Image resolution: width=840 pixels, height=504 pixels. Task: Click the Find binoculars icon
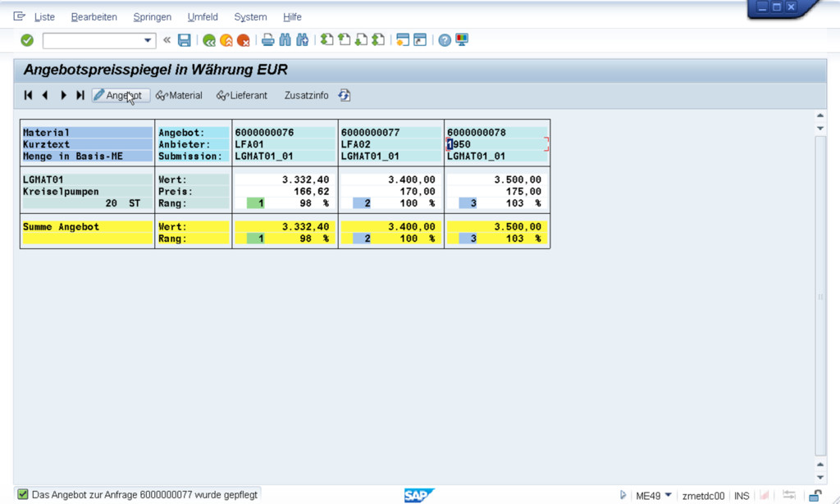(285, 40)
